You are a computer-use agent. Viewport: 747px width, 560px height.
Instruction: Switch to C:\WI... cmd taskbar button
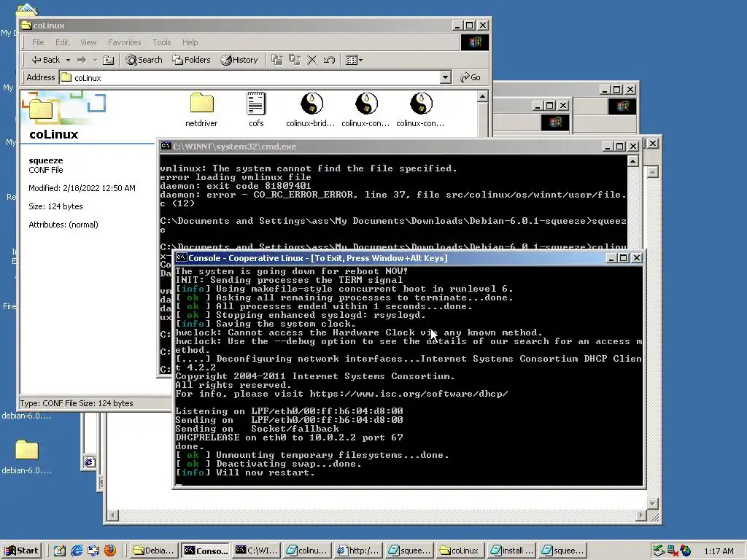point(256,551)
